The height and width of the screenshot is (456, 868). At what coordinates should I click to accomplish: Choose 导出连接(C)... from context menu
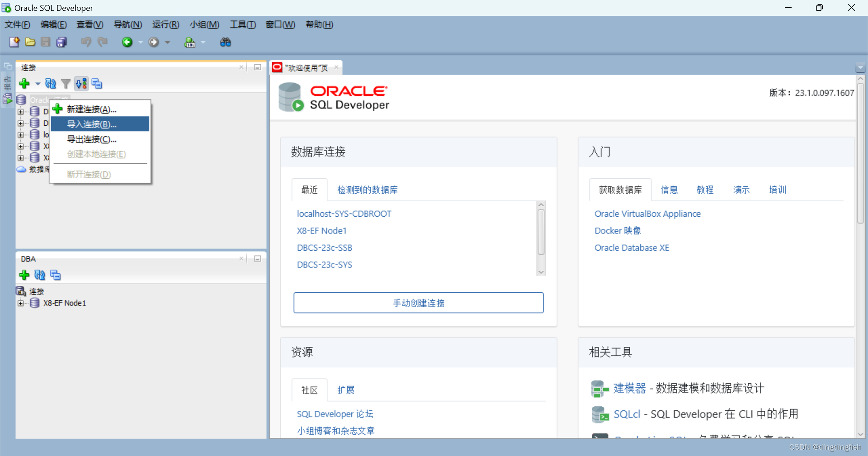[100, 139]
